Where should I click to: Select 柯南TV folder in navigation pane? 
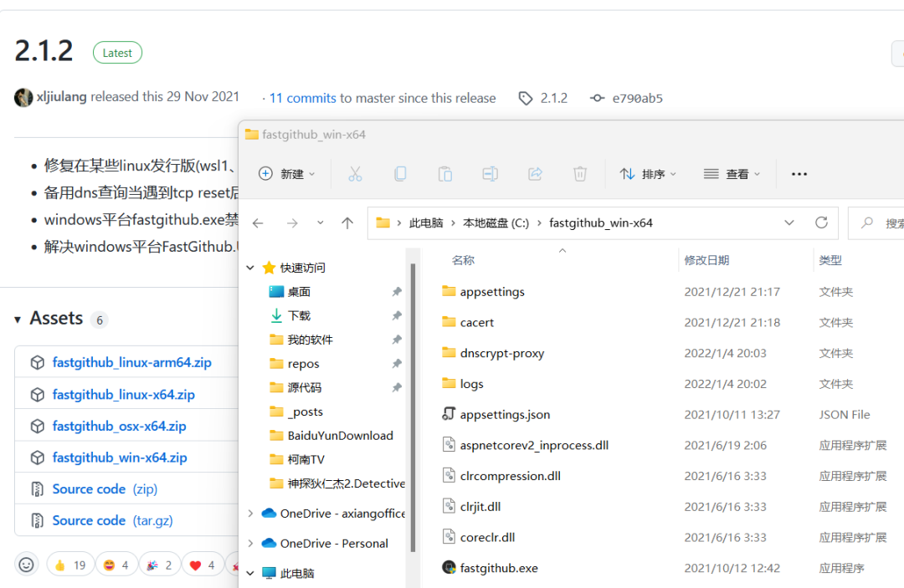coord(306,459)
